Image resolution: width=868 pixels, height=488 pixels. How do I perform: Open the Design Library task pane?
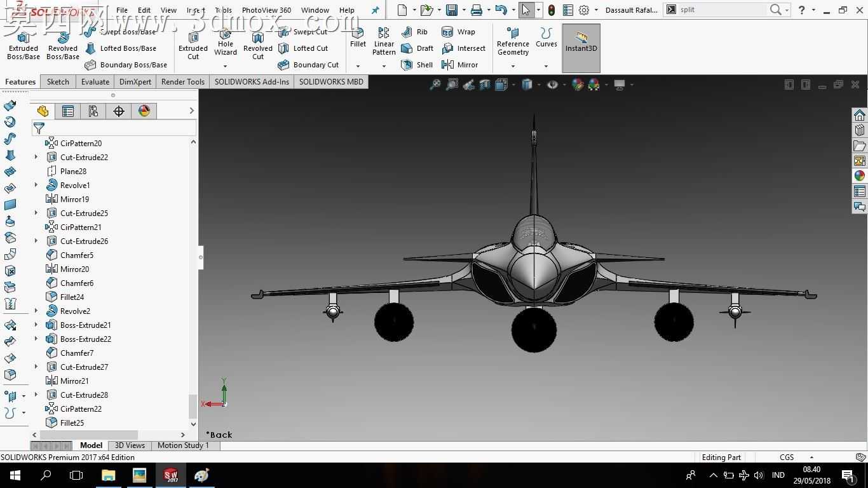pos(860,130)
